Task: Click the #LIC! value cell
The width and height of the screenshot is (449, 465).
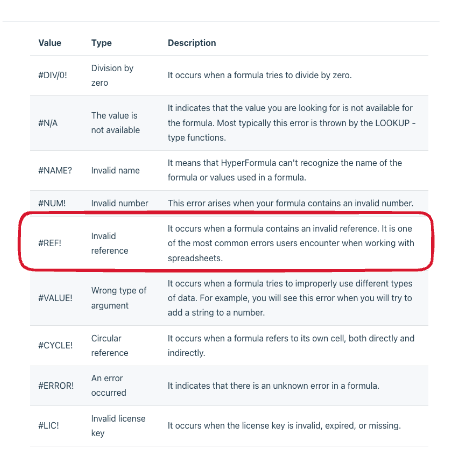Action: [x=48, y=426]
